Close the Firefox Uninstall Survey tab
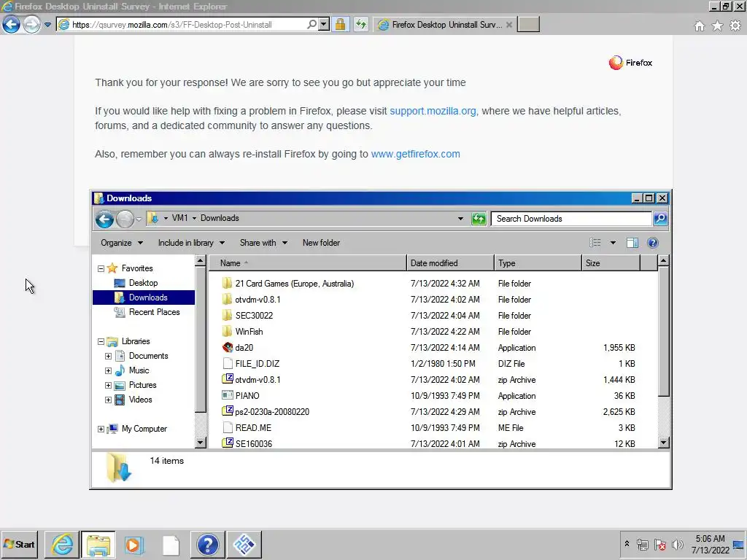Viewport: 747px width, 560px height. point(508,25)
